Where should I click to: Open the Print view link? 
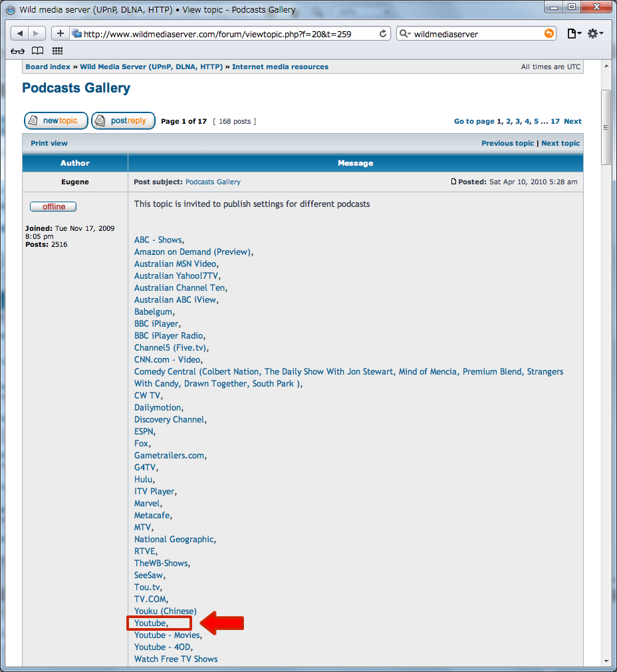pos(49,143)
